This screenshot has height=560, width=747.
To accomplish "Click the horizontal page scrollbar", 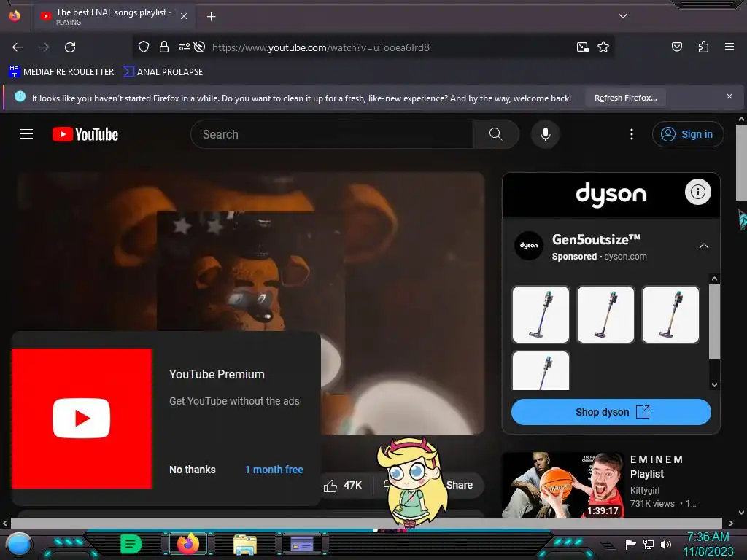I will [366, 523].
